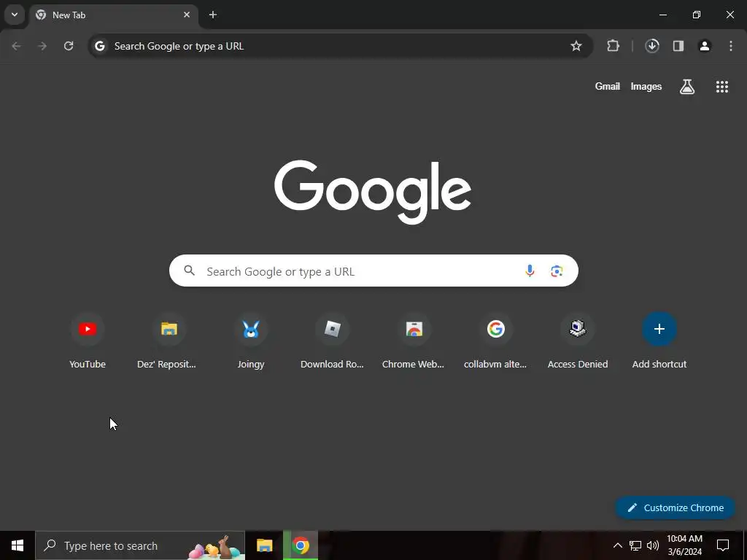Focus the address bar URL field
Screen dimensions: 747x560
340,46
